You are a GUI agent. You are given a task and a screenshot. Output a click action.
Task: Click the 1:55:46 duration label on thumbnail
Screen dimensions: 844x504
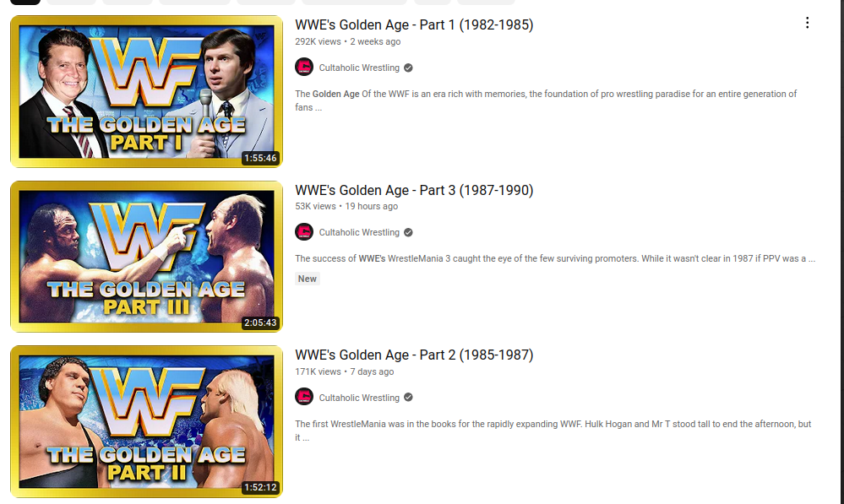coord(260,158)
